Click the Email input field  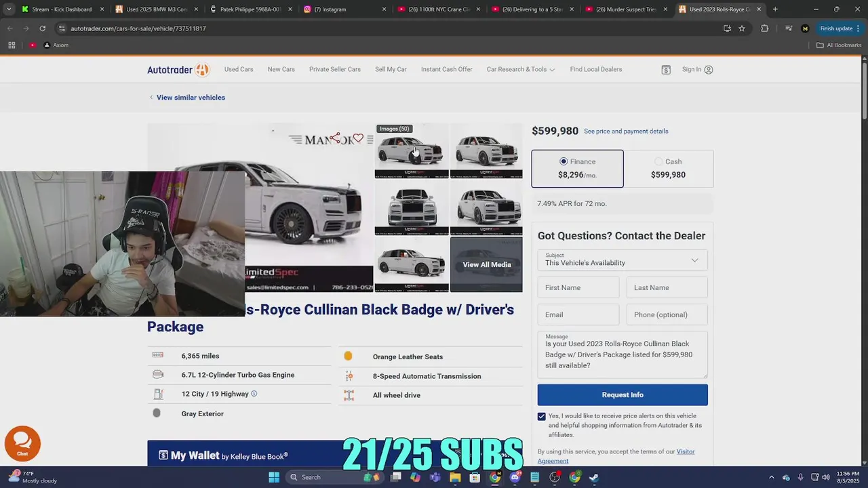pyautogui.click(x=578, y=314)
